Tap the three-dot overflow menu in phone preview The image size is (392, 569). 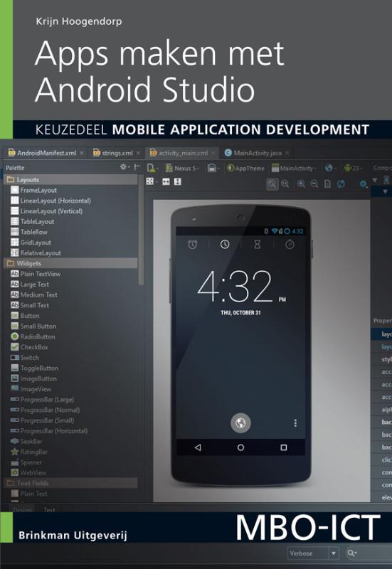coord(295,422)
